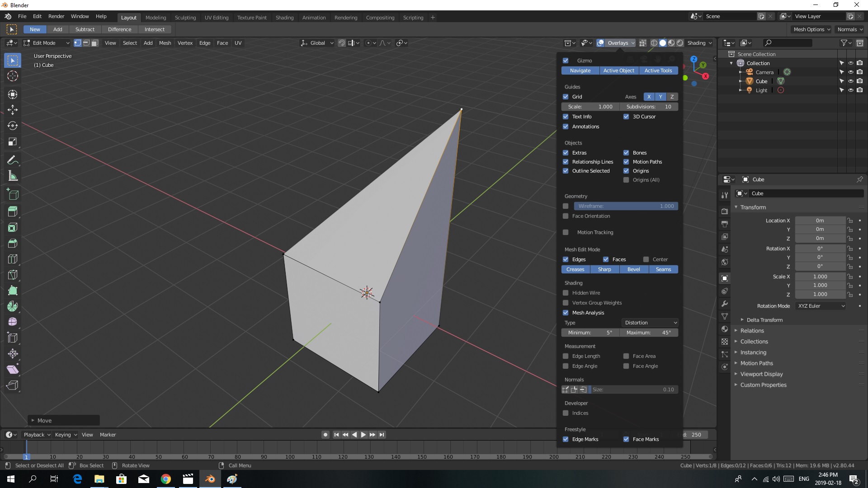Enable rendered viewport shading
This screenshot has width=868, height=488.
680,43
